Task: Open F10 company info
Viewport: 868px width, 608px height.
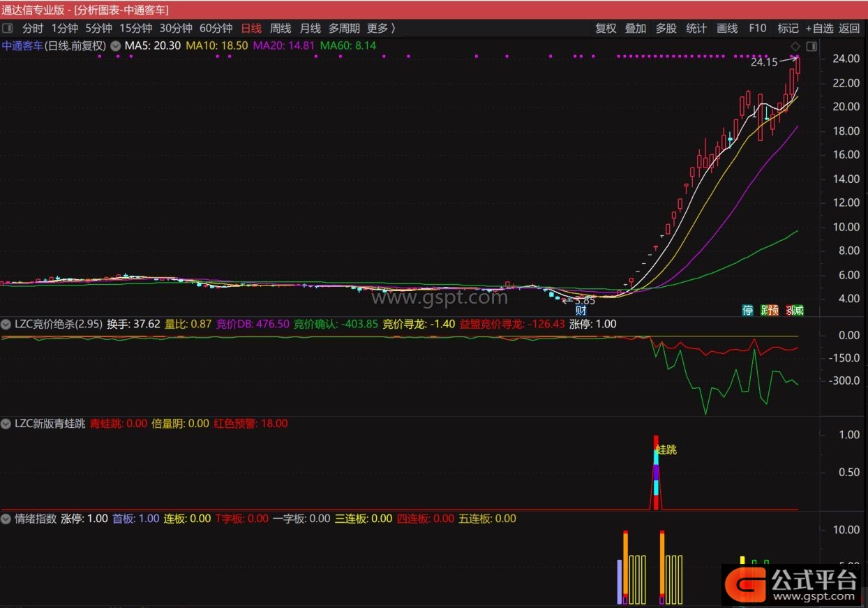Action: pyautogui.click(x=758, y=29)
